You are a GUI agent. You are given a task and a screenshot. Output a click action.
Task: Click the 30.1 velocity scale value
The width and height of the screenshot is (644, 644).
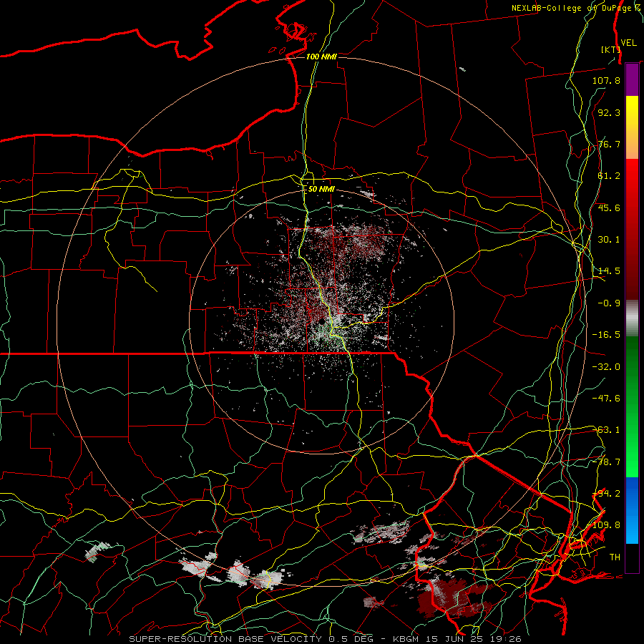(x=609, y=240)
